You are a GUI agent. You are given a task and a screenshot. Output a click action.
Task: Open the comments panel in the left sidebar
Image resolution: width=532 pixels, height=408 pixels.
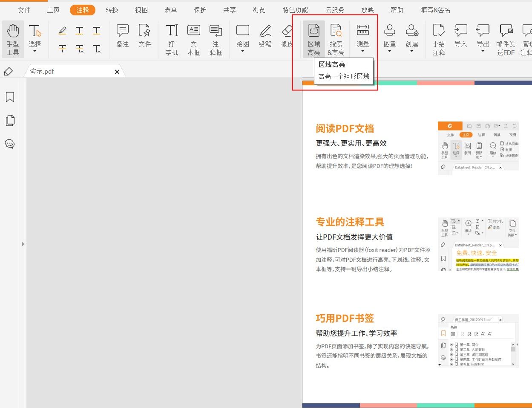click(x=10, y=144)
